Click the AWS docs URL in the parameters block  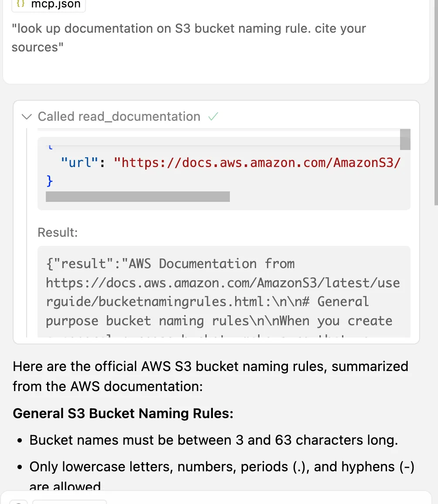pos(258,162)
